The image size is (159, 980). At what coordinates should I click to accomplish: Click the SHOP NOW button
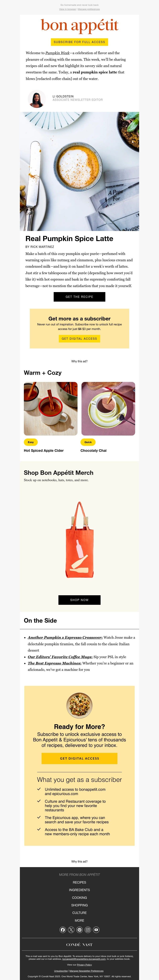click(x=79, y=600)
